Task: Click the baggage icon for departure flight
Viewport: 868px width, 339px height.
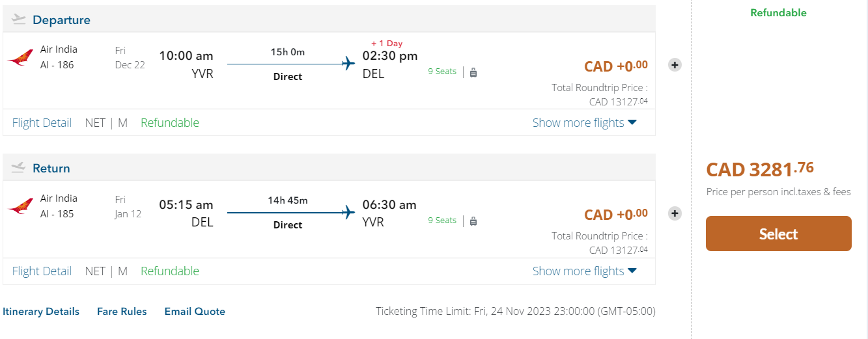Action: pos(473,72)
